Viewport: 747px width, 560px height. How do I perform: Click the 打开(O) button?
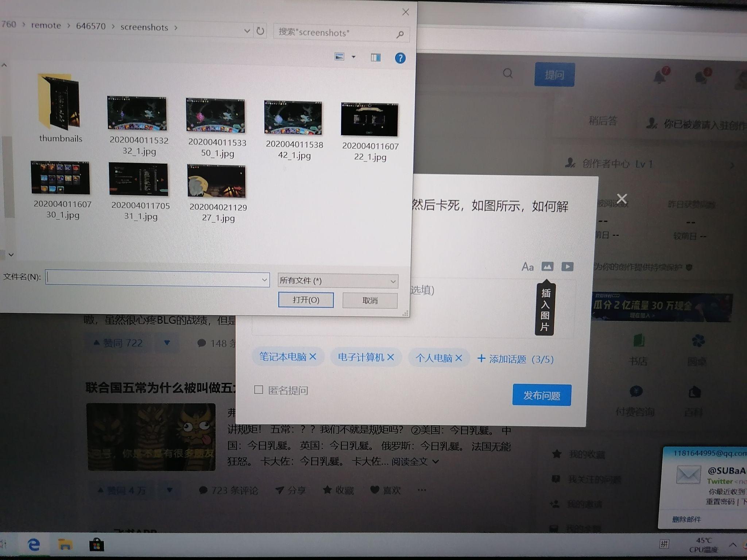point(306,300)
